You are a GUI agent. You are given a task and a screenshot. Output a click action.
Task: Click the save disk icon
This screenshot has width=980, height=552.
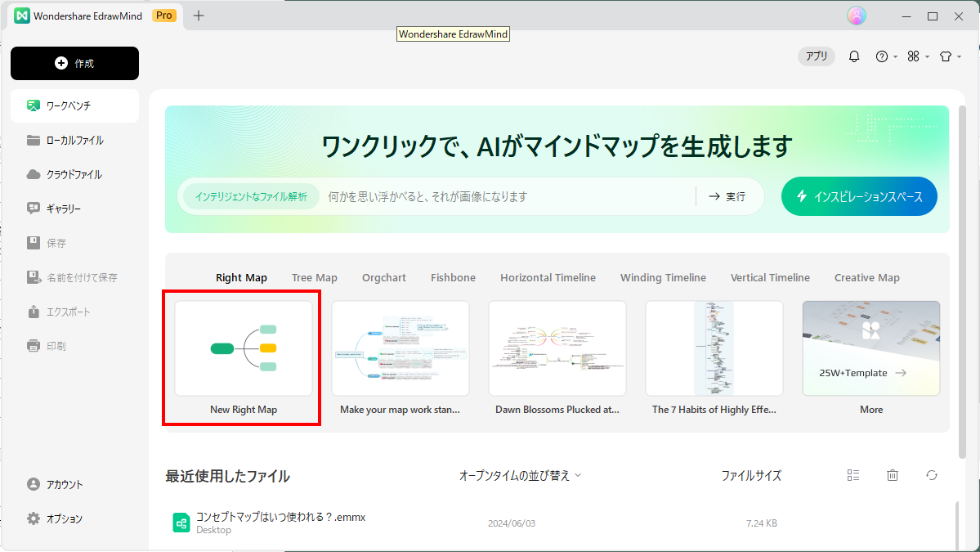(x=34, y=243)
